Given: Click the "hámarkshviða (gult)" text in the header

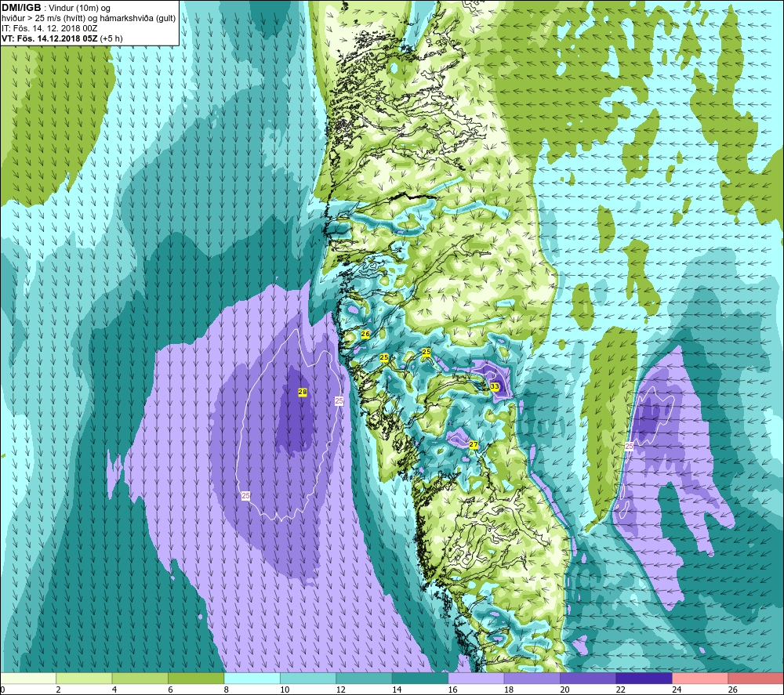Looking at the screenshot, I should pyautogui.click(x=139, y=19).
